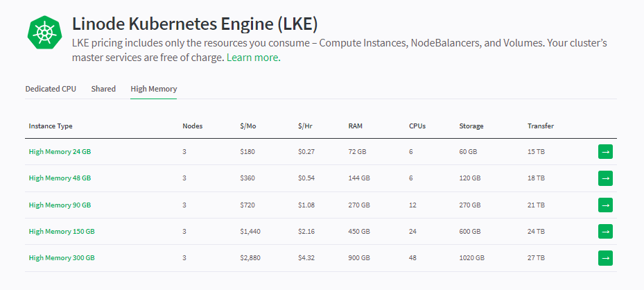This screenshot has width=644, height=290.
Task: Click the $2,880 monthly price cell
Action: click(x=250, y=258)
